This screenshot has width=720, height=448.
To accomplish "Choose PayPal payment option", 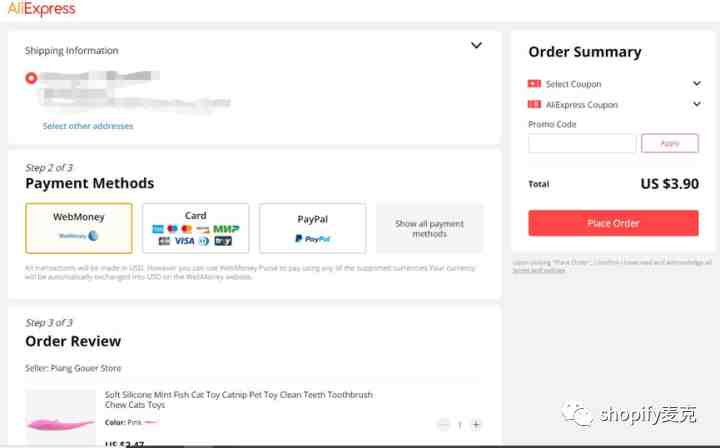I will point(313,228).
